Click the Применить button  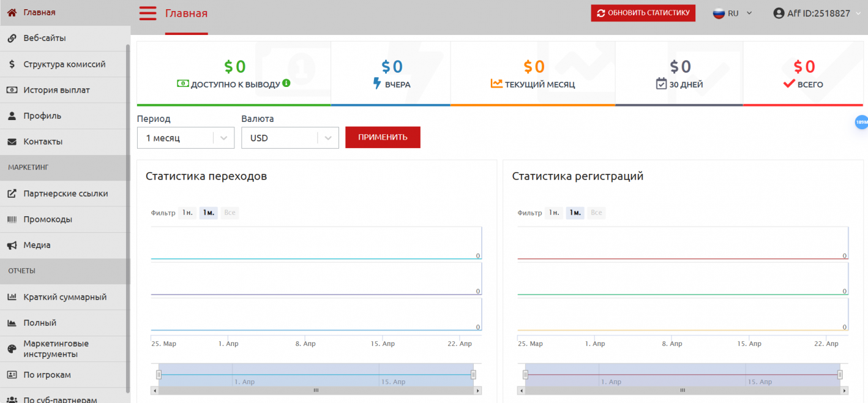pyautogui.click(x=383, y=137)
